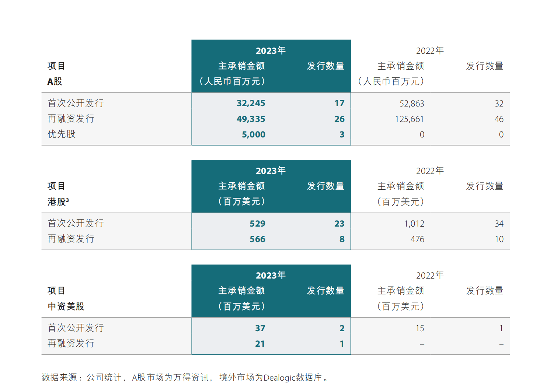This screenshot has height=392, width=547.
Task: Click the 2022 A股 refinancing count 46
Action: coord(499,119)
